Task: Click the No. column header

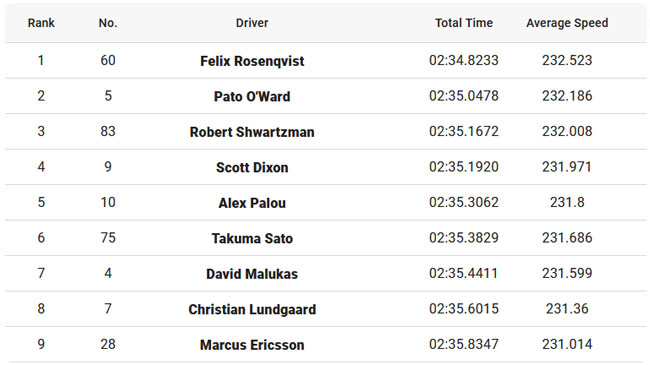Action: [108, 23]
